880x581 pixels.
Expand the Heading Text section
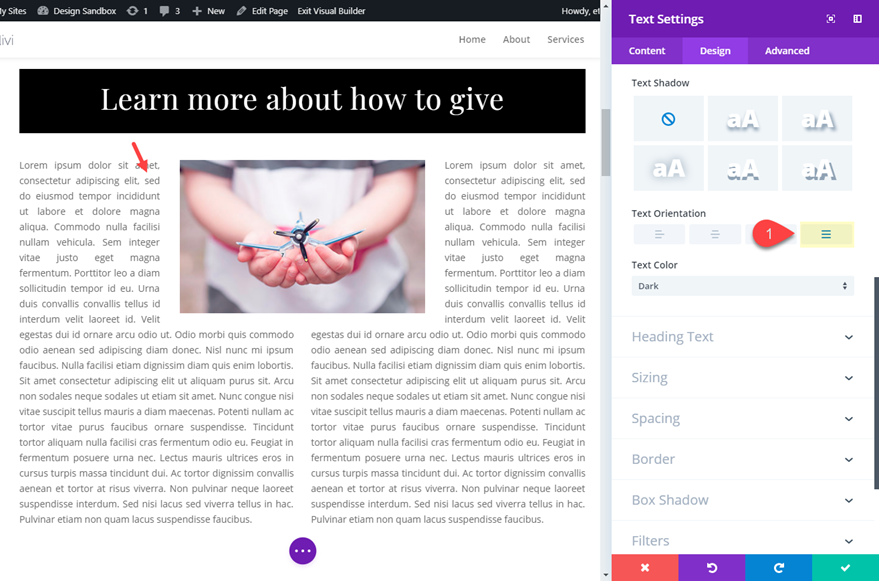744,337
